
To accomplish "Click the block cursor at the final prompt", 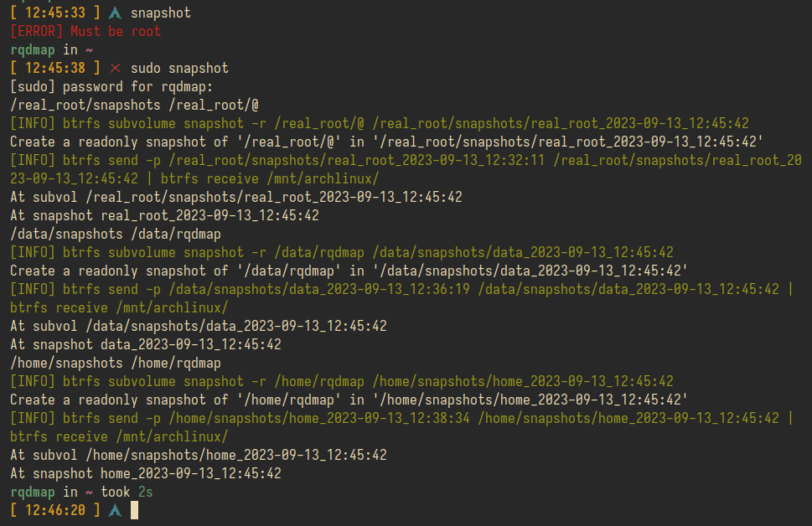I will coord(134,510).
